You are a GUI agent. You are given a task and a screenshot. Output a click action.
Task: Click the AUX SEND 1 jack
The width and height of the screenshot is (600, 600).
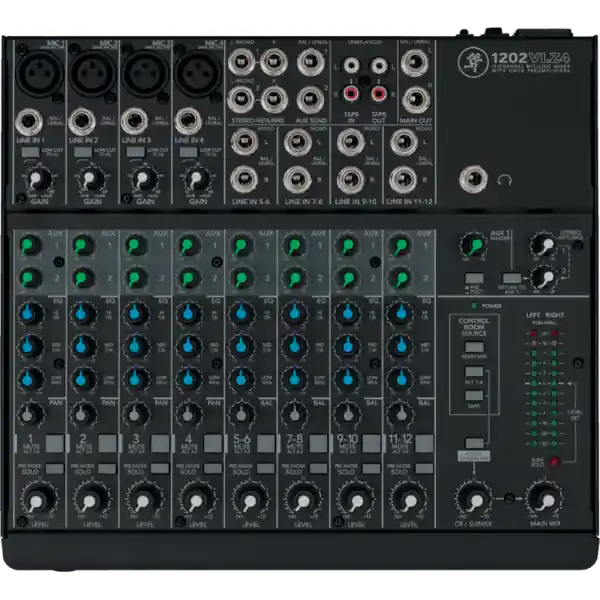[311, 62]
